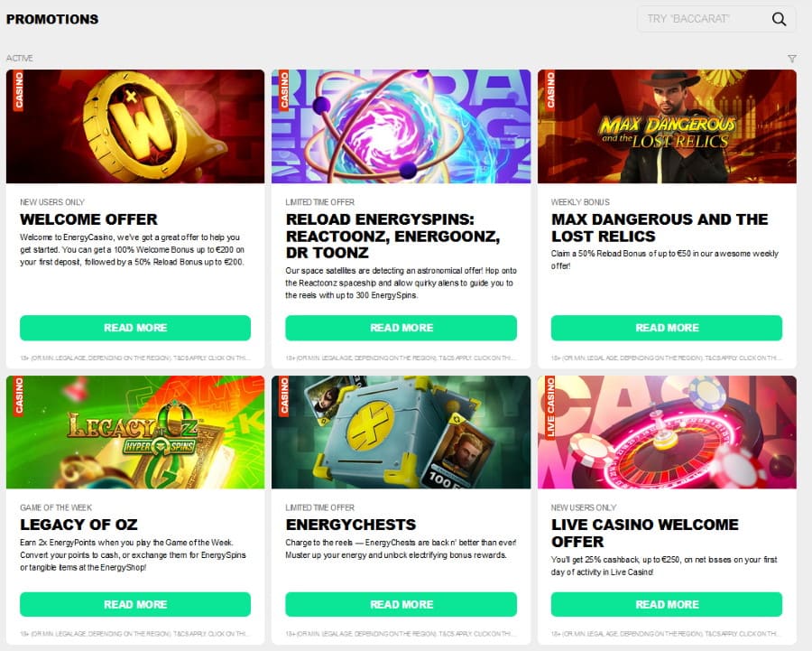Click the TRY "BACCARAT" search field
Screen dimensions: 812x651
click(716, 19)
